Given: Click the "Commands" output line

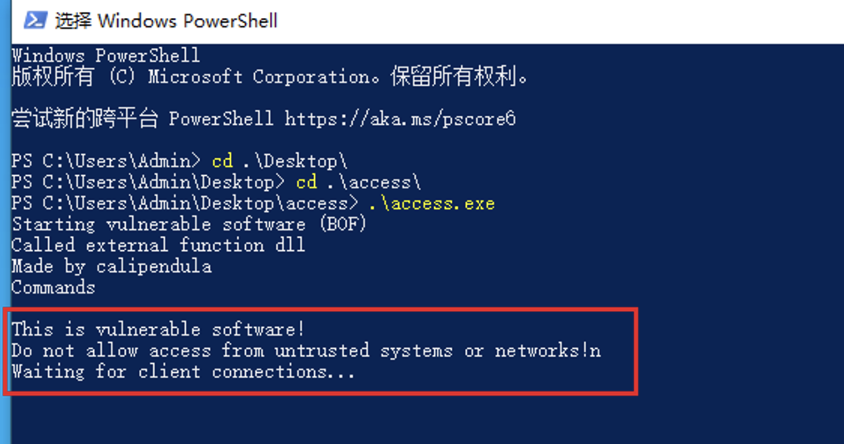Looking at the screenshot, I should (x=53, y=287).
